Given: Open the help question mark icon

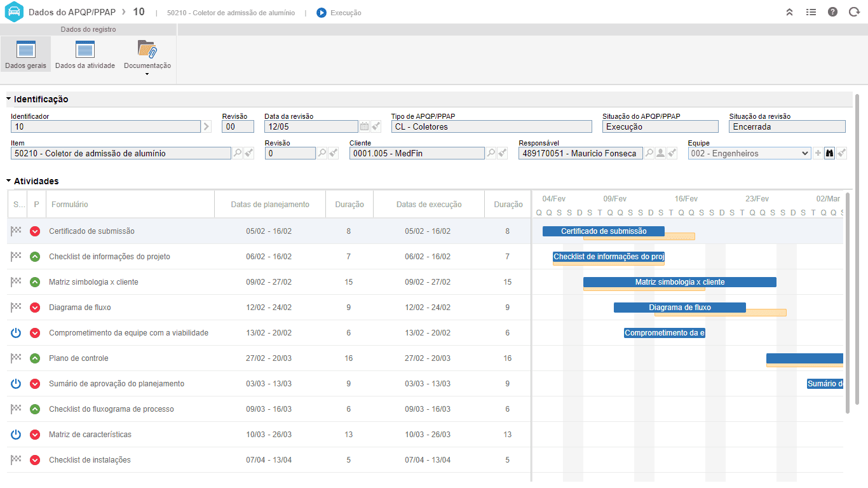Looking at the screenshot, I should 832,12.
